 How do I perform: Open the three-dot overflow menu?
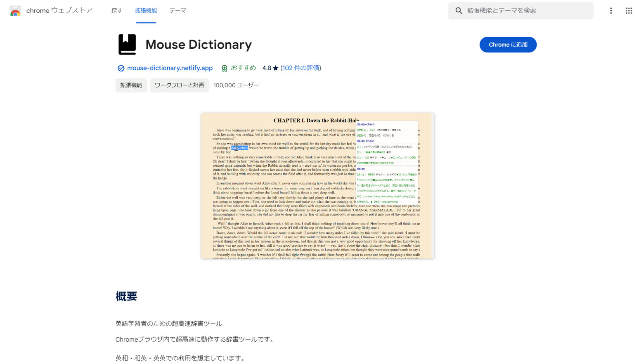[611, 10]
